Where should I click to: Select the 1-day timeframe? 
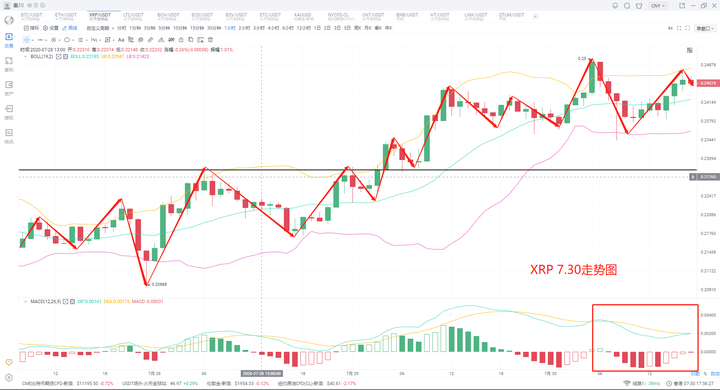point(317,28)
